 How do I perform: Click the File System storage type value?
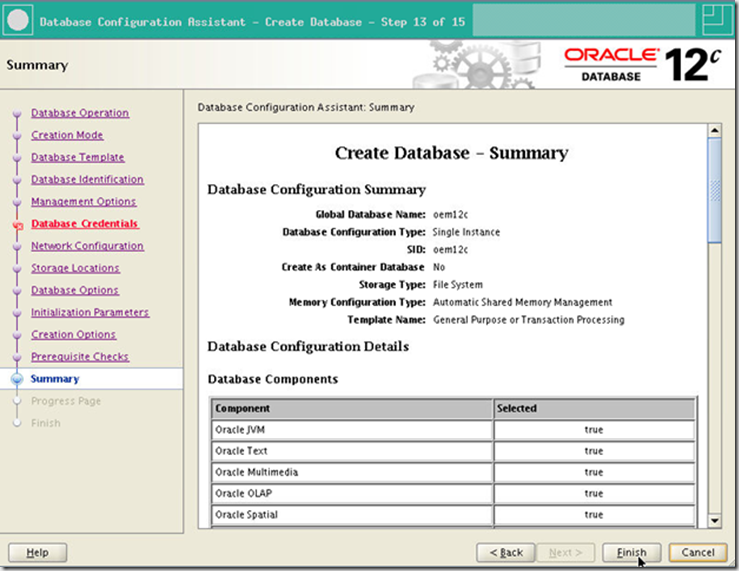click(x=458, y=285)
